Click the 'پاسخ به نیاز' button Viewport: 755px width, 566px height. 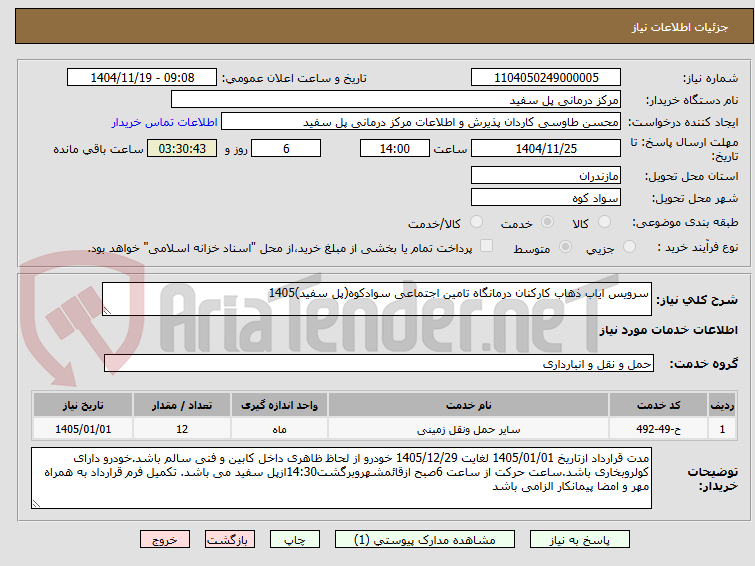pos(580,540)
